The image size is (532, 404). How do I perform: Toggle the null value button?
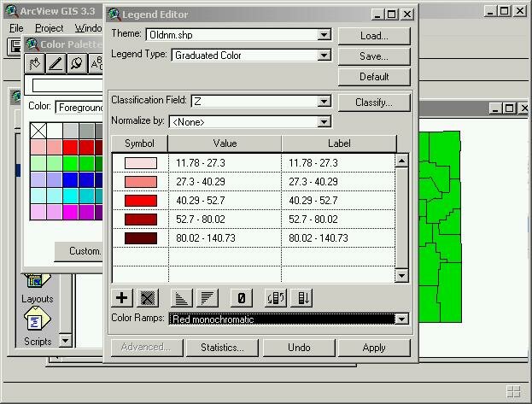(x=241, y=298)
